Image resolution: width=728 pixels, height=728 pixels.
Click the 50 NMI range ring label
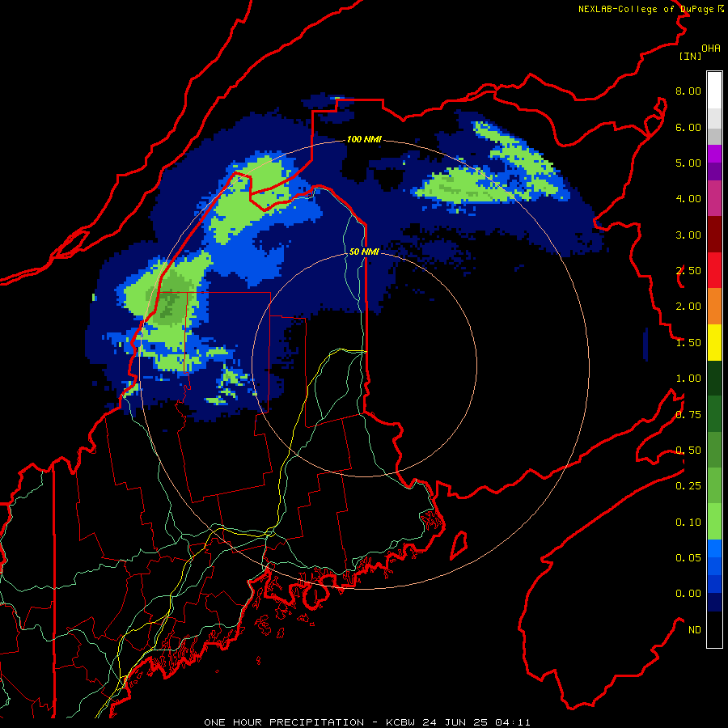click(x=364, y=252)
